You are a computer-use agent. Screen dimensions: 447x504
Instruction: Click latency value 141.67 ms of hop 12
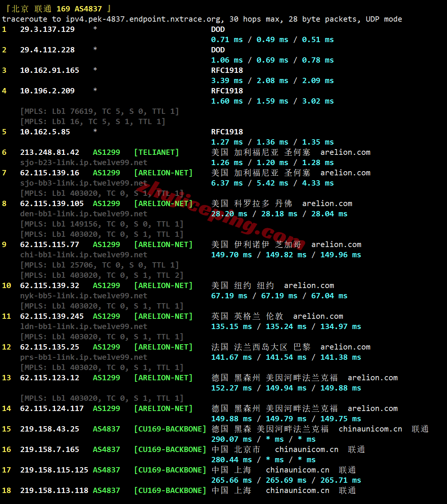231,357
